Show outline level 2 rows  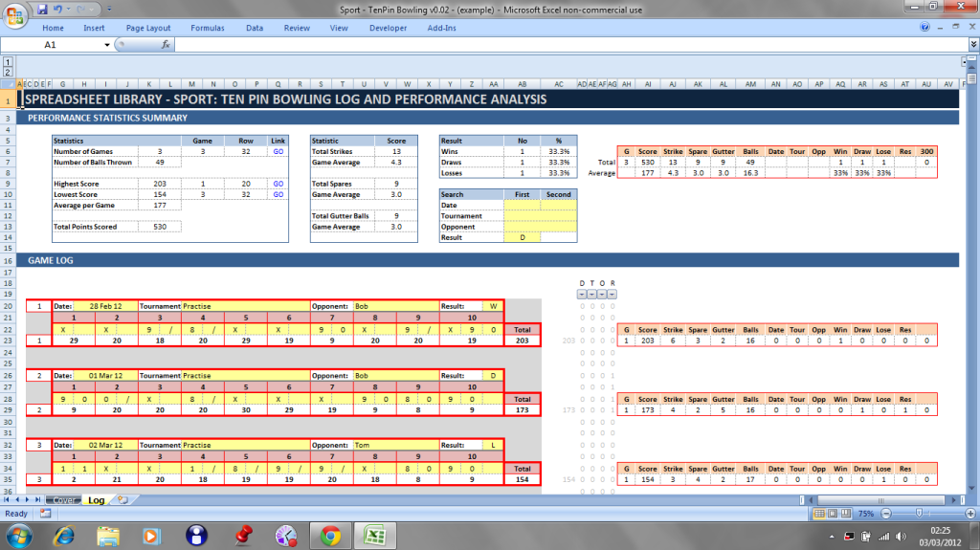[x=7, y=73]
